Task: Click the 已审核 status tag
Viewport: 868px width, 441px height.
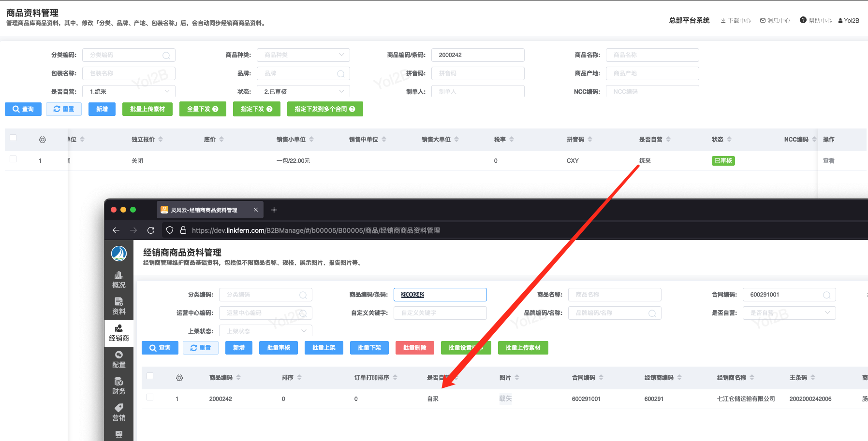Action: [x=723, y=161]
